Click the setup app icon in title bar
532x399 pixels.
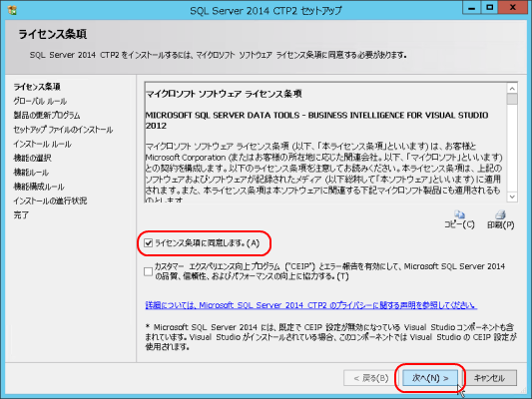coord(12,10)
